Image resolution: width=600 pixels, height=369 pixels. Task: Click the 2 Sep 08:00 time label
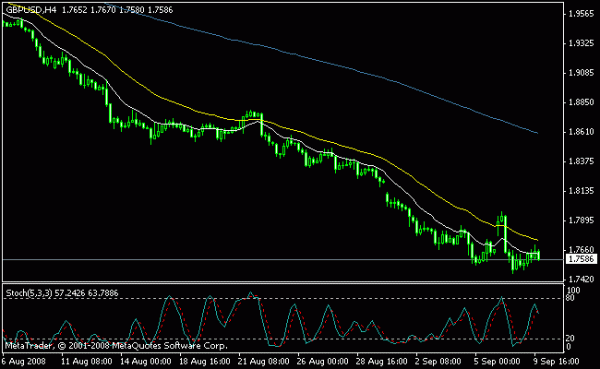point(439,361)
